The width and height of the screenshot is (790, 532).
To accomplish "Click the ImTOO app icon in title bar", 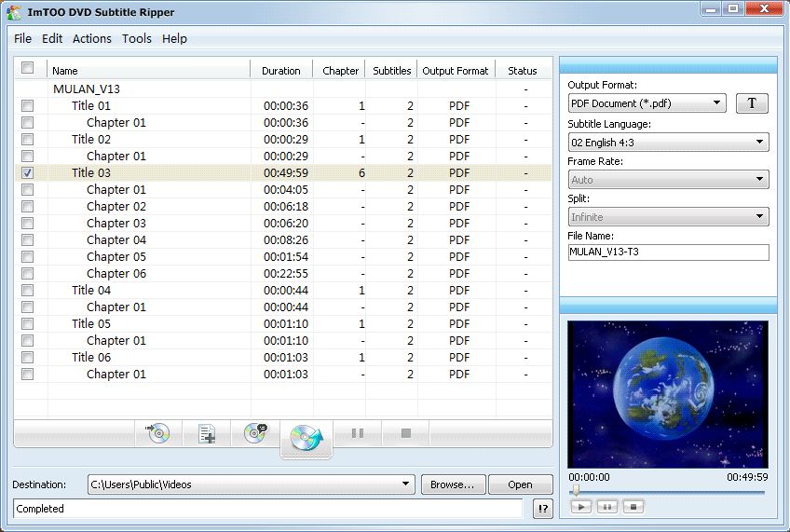I will [15, 12].
